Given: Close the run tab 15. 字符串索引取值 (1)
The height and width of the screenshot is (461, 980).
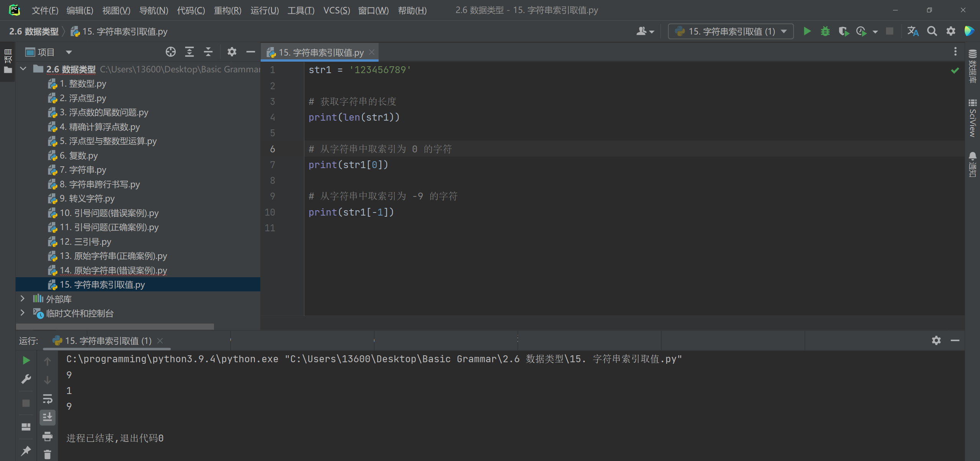Looking at the screenshot, I should [160, 340].
